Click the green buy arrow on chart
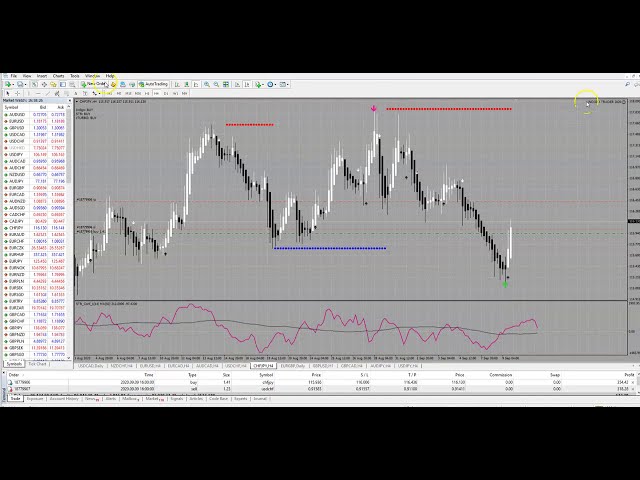 pos(505,284)
